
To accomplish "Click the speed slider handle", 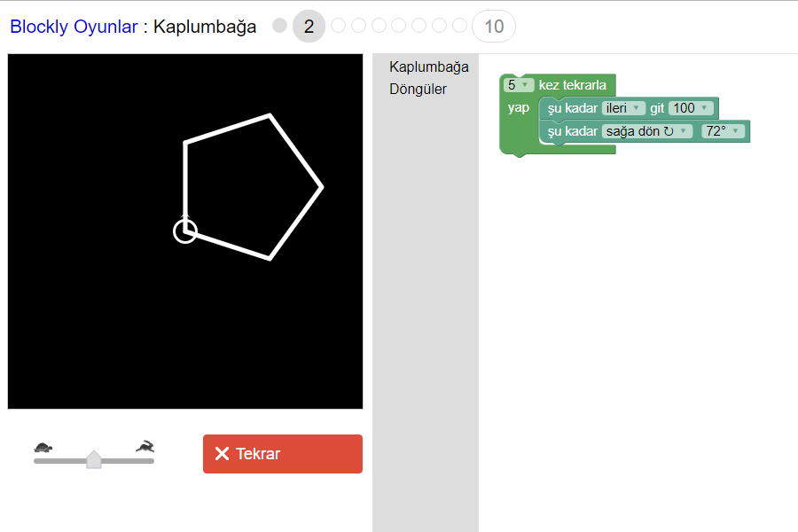I will point(94,459).
